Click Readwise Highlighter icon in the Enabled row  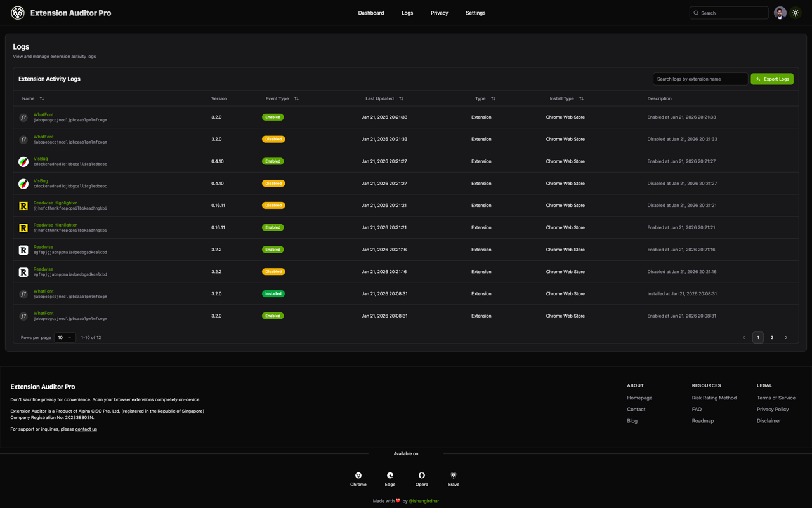click(x=23, y=227)
